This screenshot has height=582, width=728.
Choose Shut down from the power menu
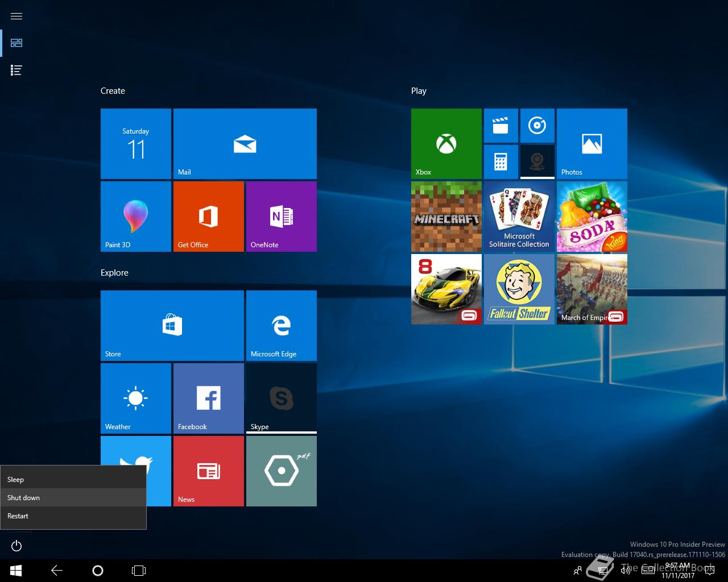pos(73,498)
